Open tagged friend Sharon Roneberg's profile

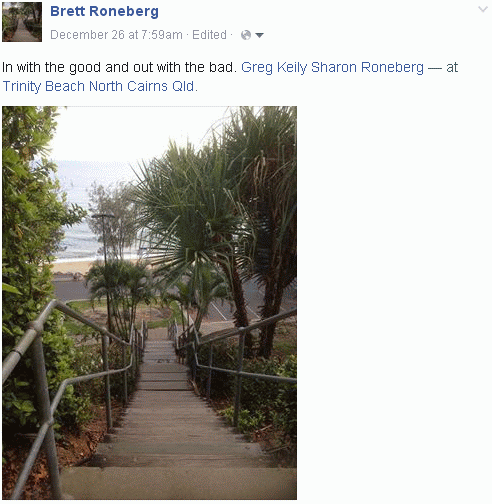[x=367, y=68]
